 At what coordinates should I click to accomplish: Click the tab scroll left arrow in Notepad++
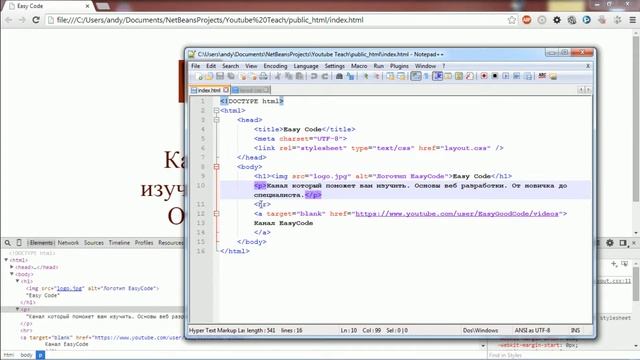click(x=581, y=90)
